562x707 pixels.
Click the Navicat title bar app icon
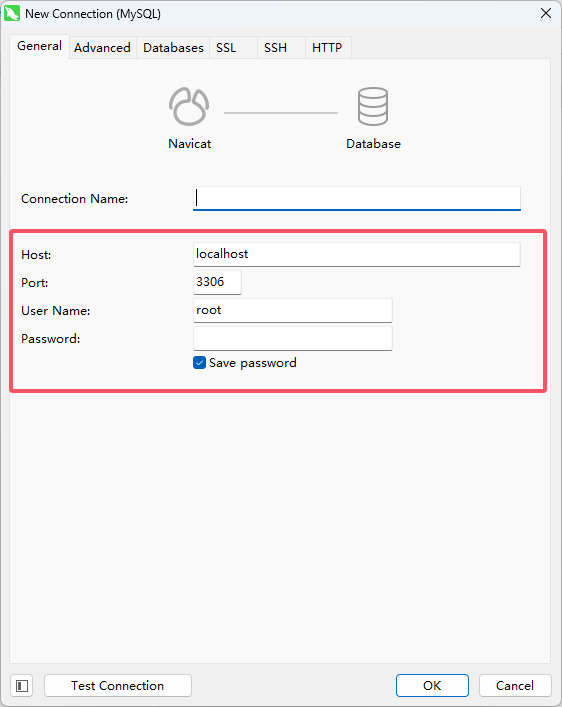[x=12, y=14]
